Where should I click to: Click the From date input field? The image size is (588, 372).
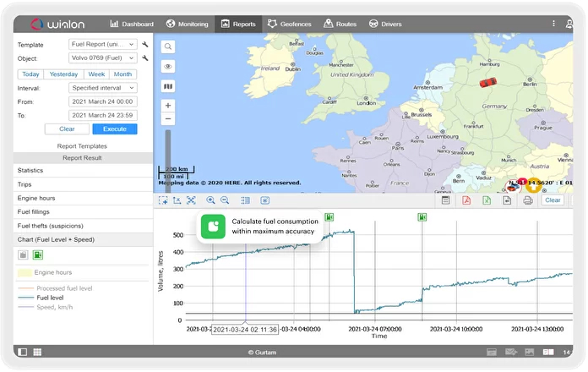coord(103,101)
